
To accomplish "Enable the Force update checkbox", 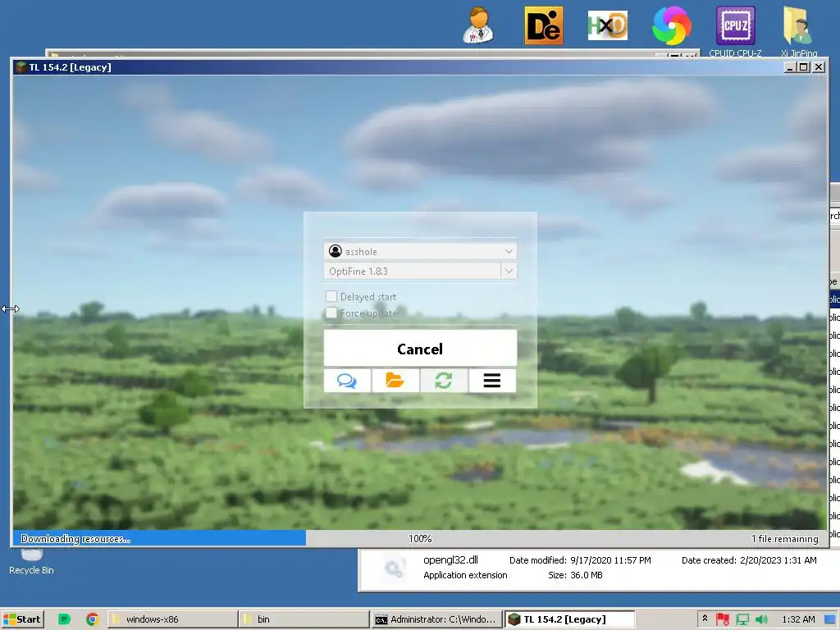I will [331, 313].
